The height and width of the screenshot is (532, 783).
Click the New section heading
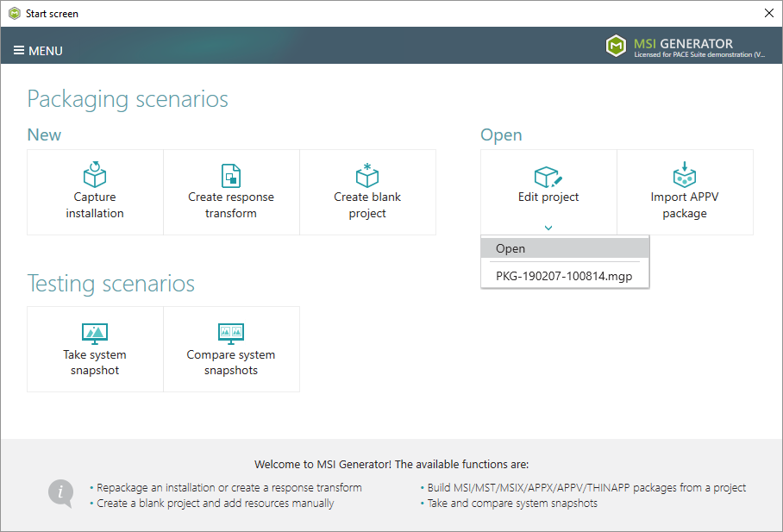[x=44, y=135]
